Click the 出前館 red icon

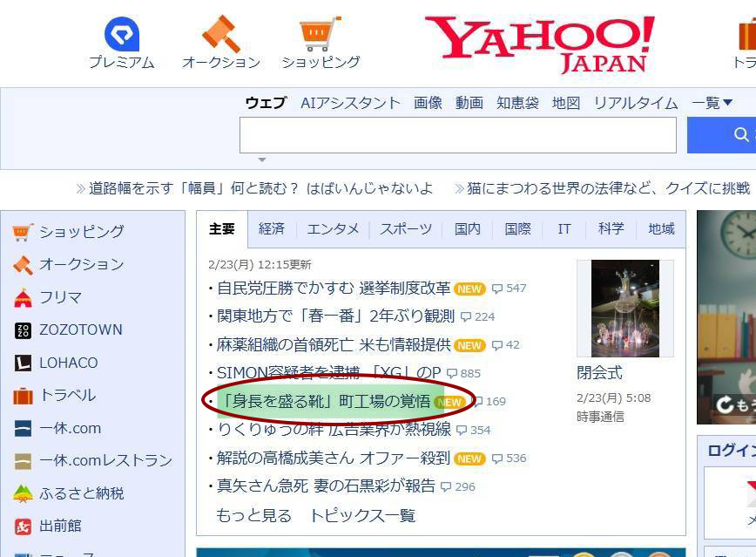pos(23,526)
